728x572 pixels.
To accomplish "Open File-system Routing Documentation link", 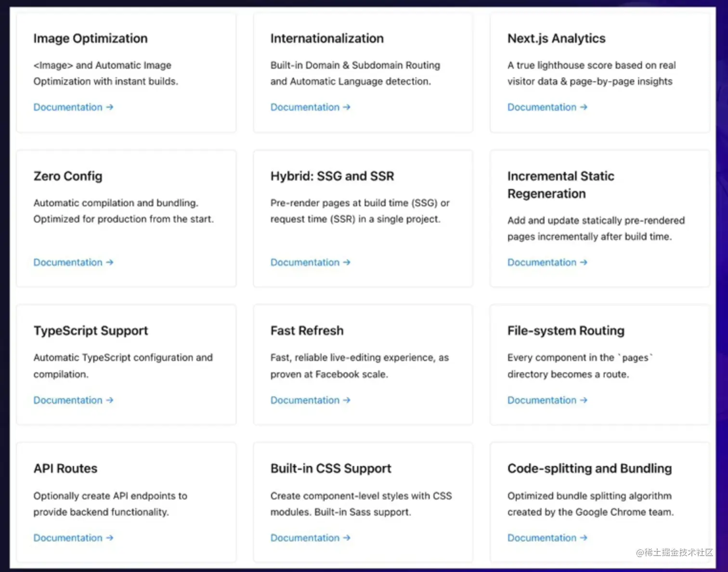I will tap(547, 400).
